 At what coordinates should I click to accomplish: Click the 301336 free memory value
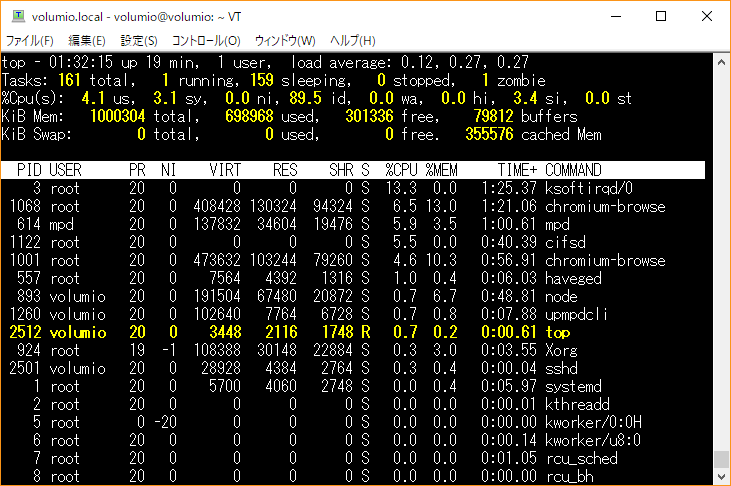tap(369, 116)
